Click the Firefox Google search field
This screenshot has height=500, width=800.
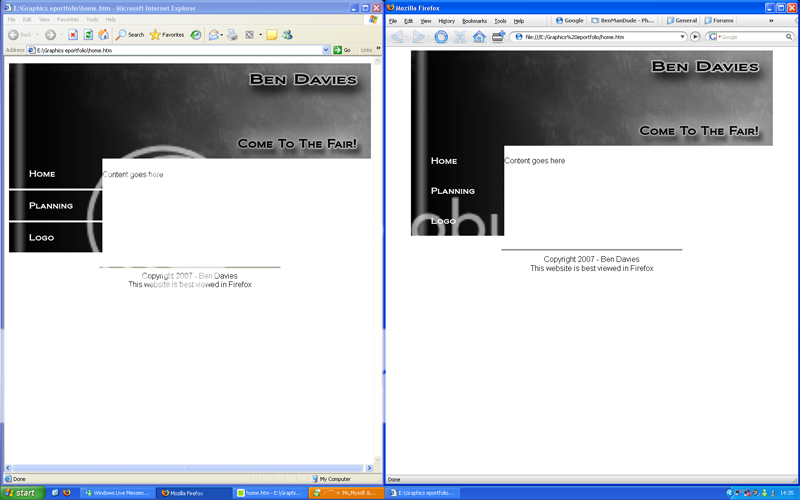(x=752, y=37)
